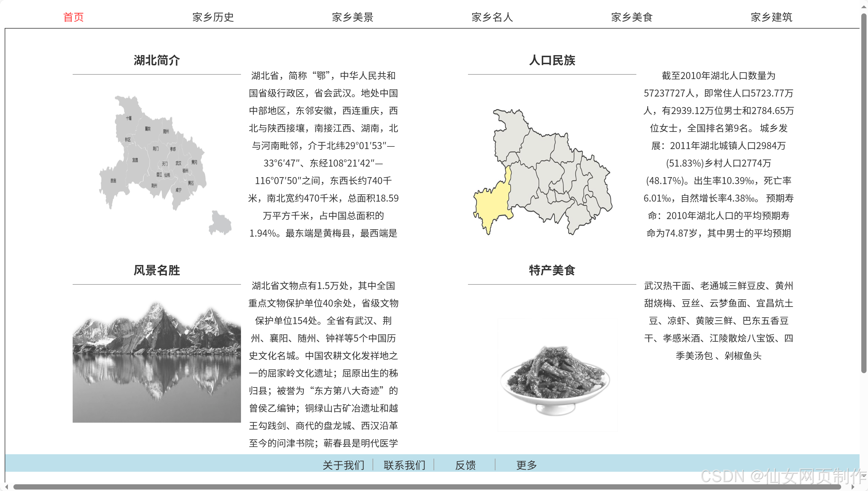Open the 联系我们 link
The height and width of the screenshot is (491, 868).
click(x=405, y=465)
